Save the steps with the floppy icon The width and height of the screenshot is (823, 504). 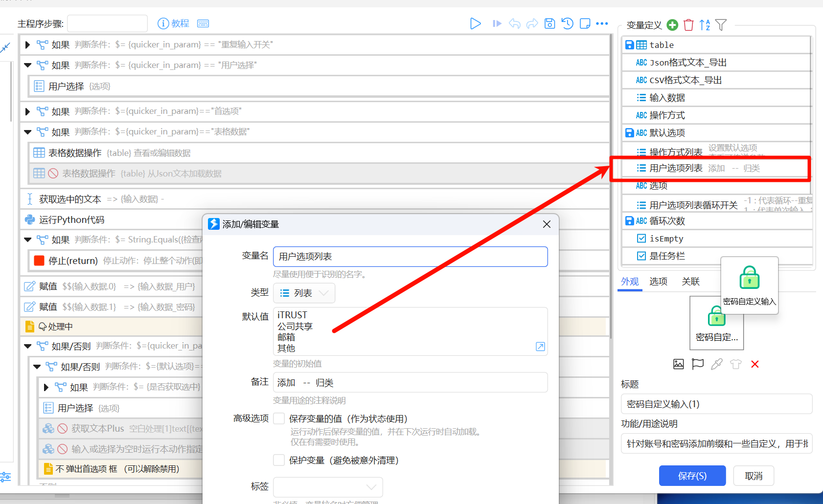pyautogui.click(x=549, y=23)
